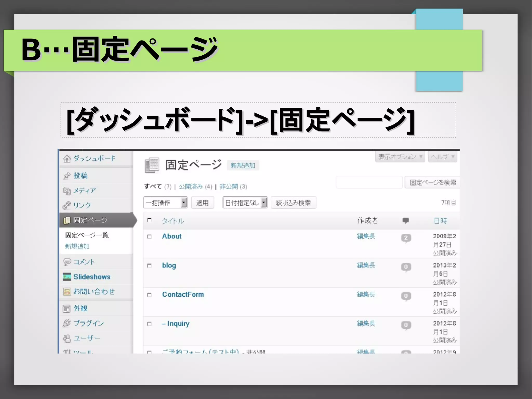Open メディア in the sidebar menu

(x=85, y=191)
